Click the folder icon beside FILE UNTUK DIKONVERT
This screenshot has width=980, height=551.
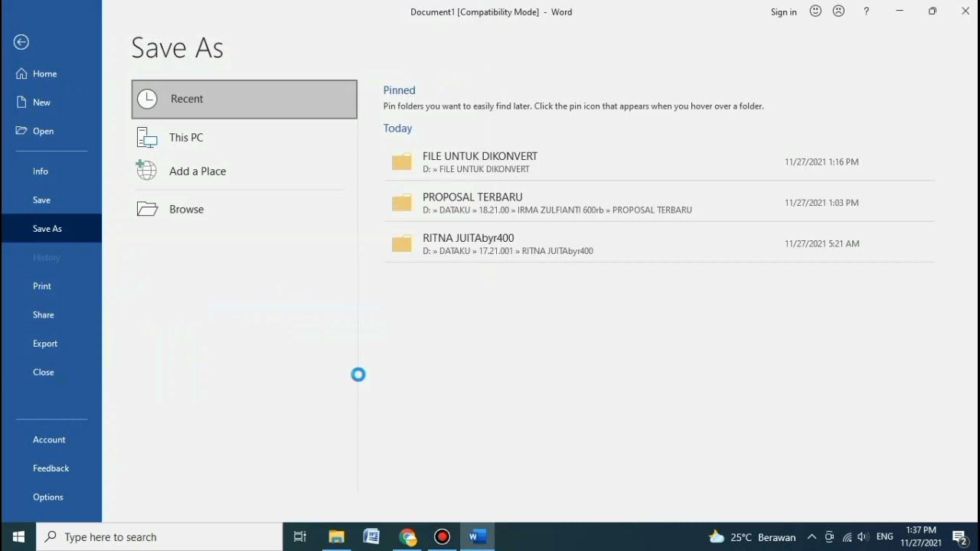pos(402,161)
